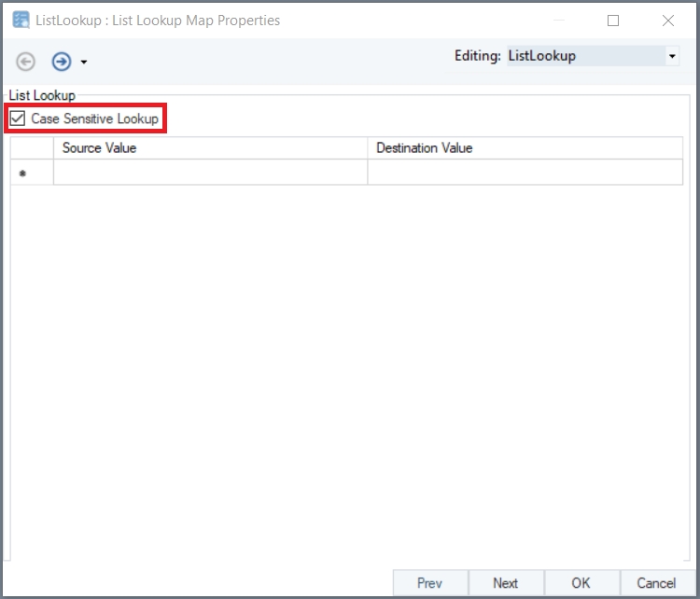Click the back navigation arrow icon
This screenshot has width=700, height=599.
click(25, 62)
